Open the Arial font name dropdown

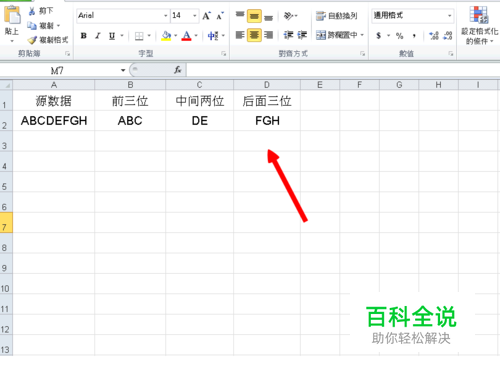(166, 16)
